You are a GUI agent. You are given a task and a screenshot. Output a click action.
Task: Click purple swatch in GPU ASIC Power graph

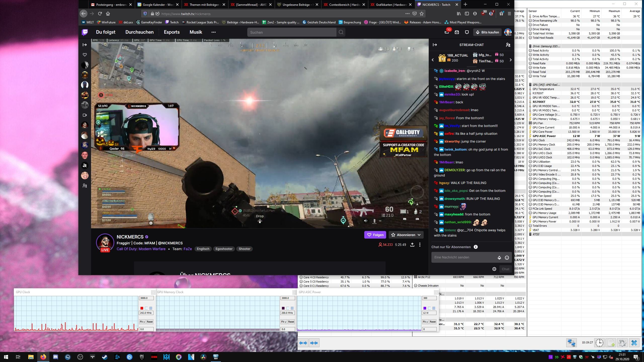click(x=425, y=308)
